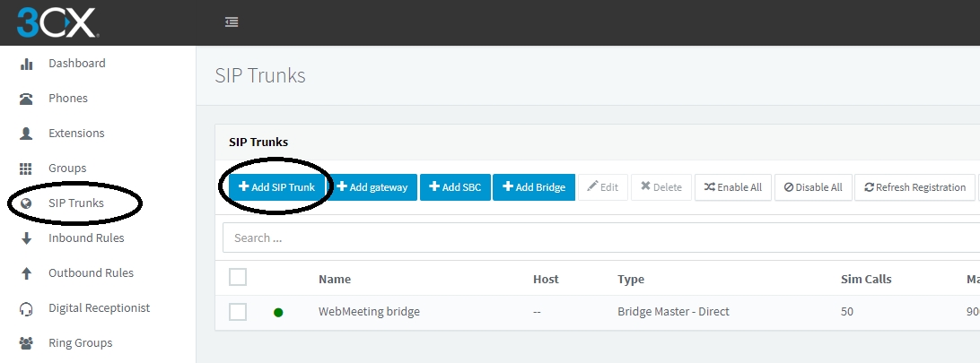Click the Groups grid icon

(27, 169)
